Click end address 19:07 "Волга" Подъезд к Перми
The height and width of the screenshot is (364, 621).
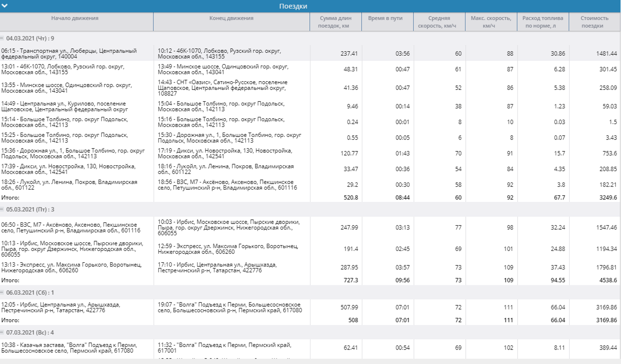pyautogui.click(x=230, y=307)
